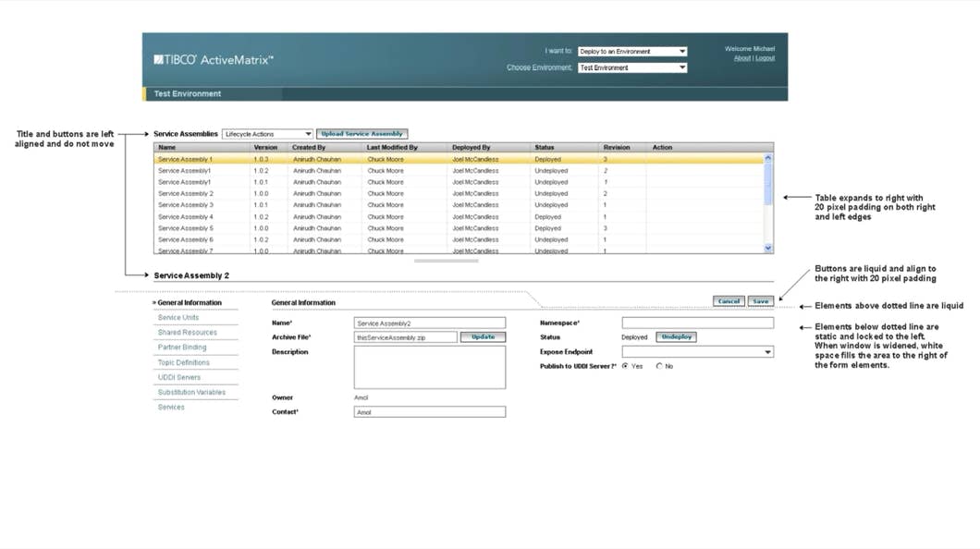This screenshot has width=980, height=549.
Task: Switch to the Service Units section
Action: pos(178,318)
